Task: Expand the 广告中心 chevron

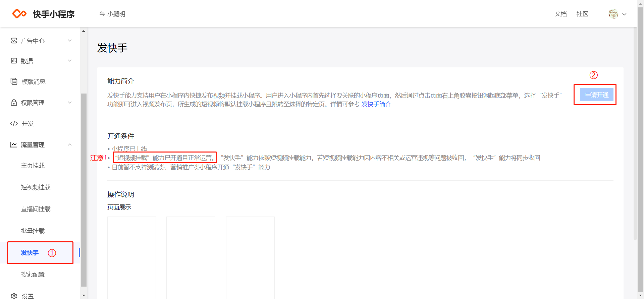Action: click(70, 41)
